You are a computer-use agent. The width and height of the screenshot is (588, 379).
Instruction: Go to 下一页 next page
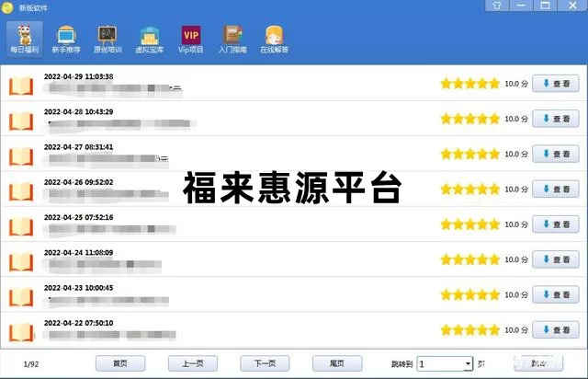[265, 363]
